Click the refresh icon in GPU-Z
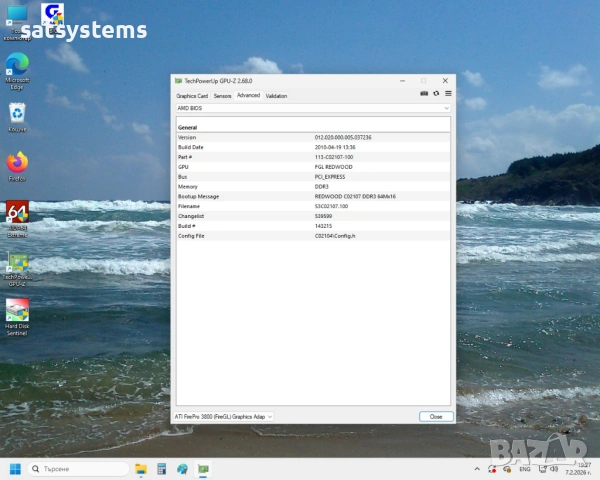The width and height of the screenshot is (600, 480). (436, 94)
